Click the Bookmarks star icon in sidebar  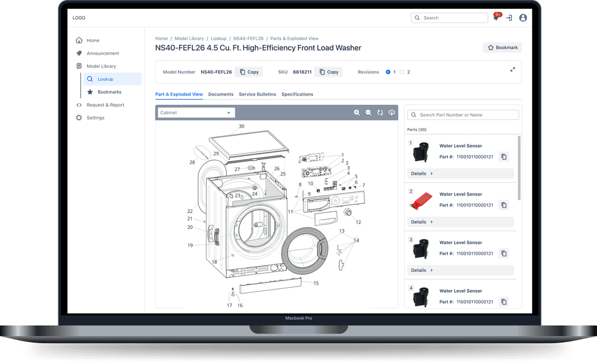[x=90, y=92]
